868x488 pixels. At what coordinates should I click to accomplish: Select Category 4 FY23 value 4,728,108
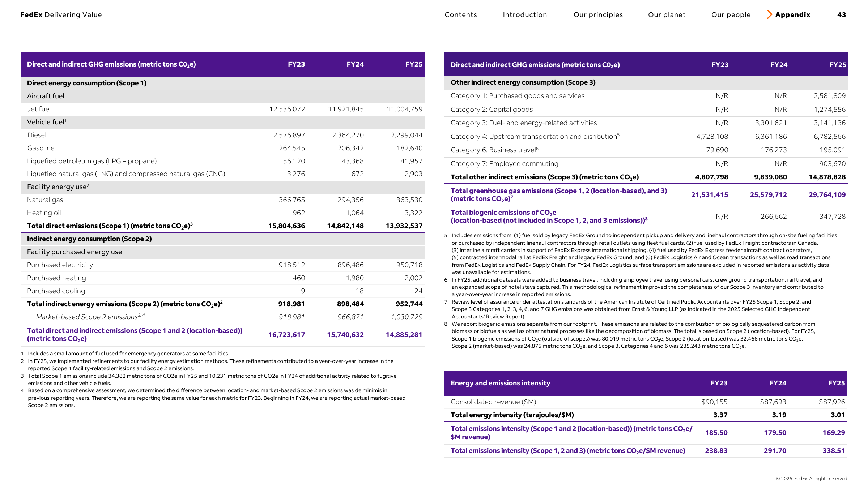[x=712, y=137]
